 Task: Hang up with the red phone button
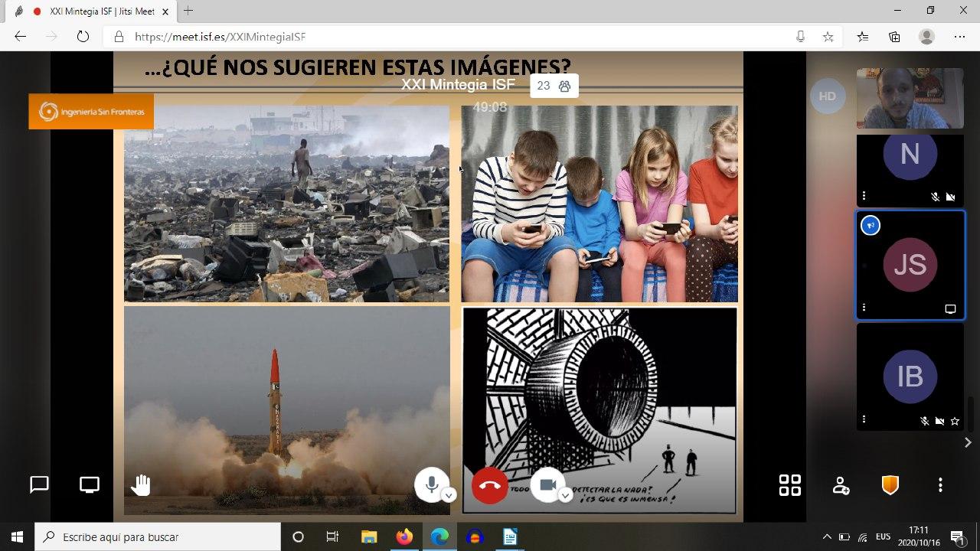tap(490, 485)
